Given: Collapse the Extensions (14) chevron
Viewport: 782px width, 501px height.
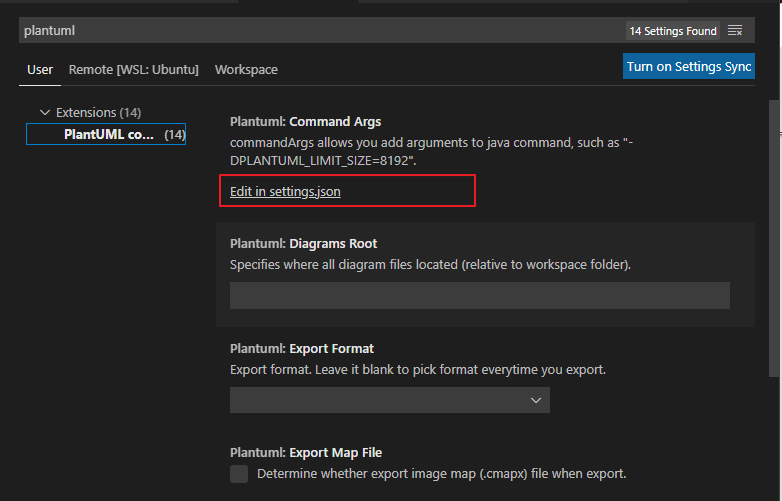Looking at the screenshot, I should point(45,113).
